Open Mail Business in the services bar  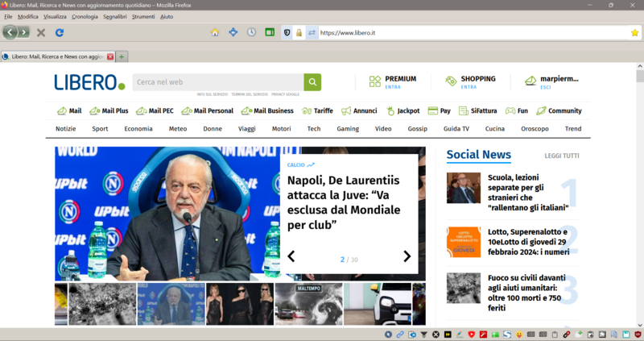tap(267, 110)
